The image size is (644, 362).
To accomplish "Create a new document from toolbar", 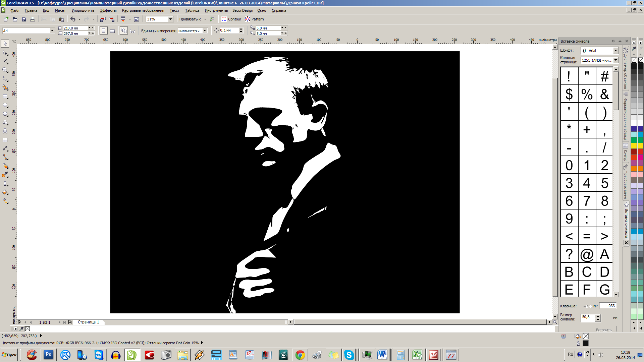I will pos(6,19).
